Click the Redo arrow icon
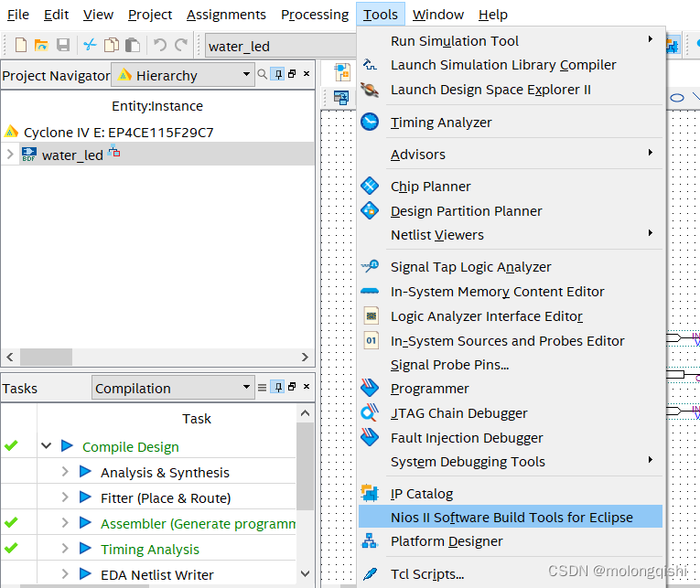The height and width of the screenshot is (588, 700). pyautogui.click(x=181, y=45)
